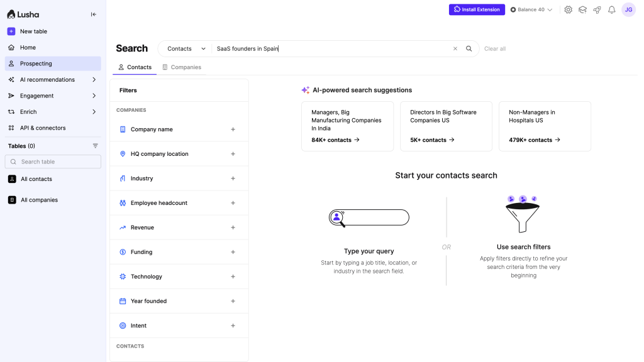This screenshot has width=644, height=362.
Task: Click the Year founded calendar icon
Action: click(x=123, y=301)
